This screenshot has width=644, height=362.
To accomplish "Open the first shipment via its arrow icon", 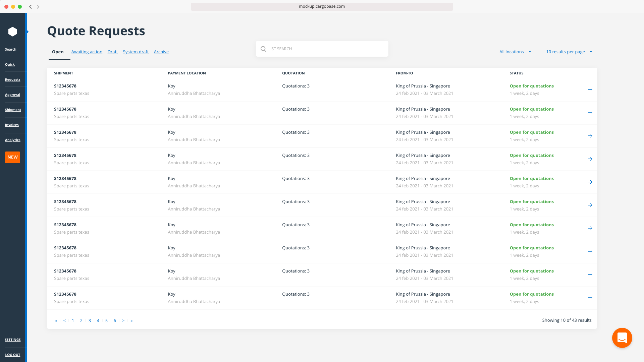I will click(590, 89).
